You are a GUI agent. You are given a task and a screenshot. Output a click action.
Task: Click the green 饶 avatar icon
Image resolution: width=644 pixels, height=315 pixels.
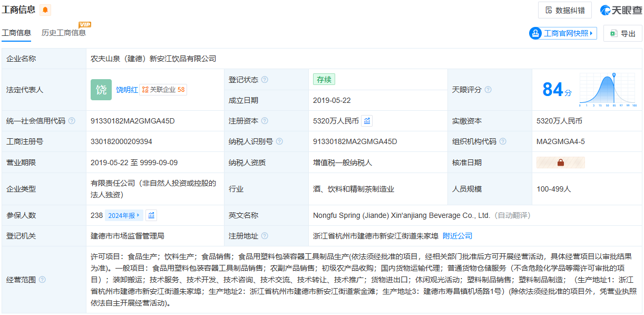tap(101, 90)
